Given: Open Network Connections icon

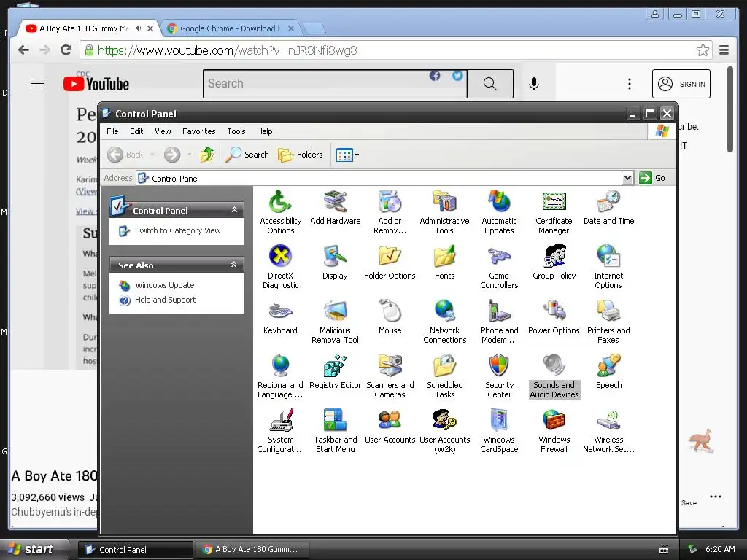Looking at the screenshot, I should point(444,322).
